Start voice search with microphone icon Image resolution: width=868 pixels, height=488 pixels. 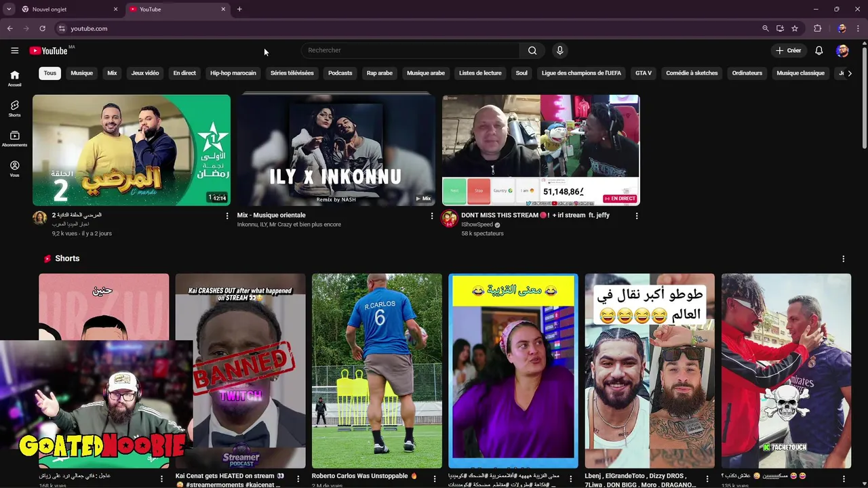tap(559, 50)
